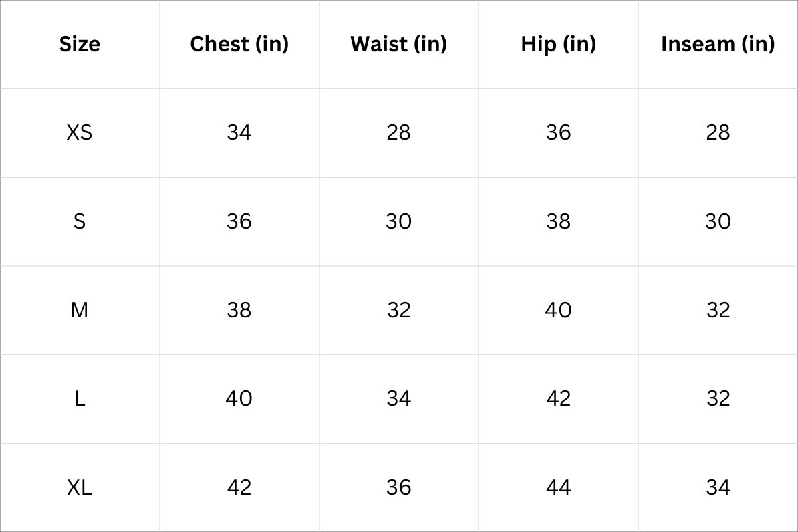
Task: Click the Size column header
Action: pos(80,44)
